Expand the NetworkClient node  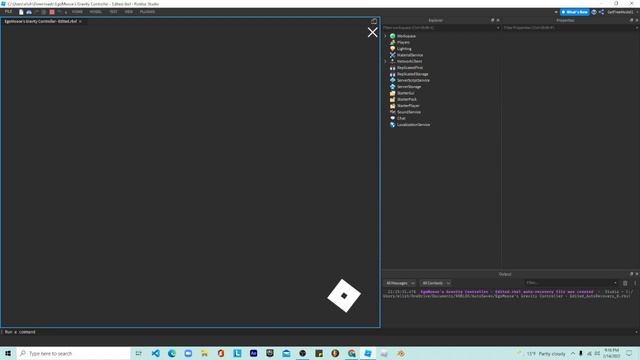point(385,61)
